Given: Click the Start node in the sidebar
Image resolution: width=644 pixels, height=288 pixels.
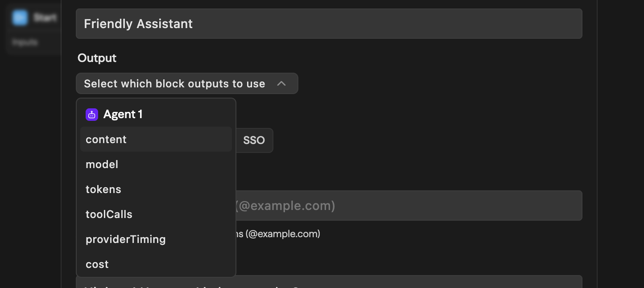Looking at the screenshot, I should [33, 17].
